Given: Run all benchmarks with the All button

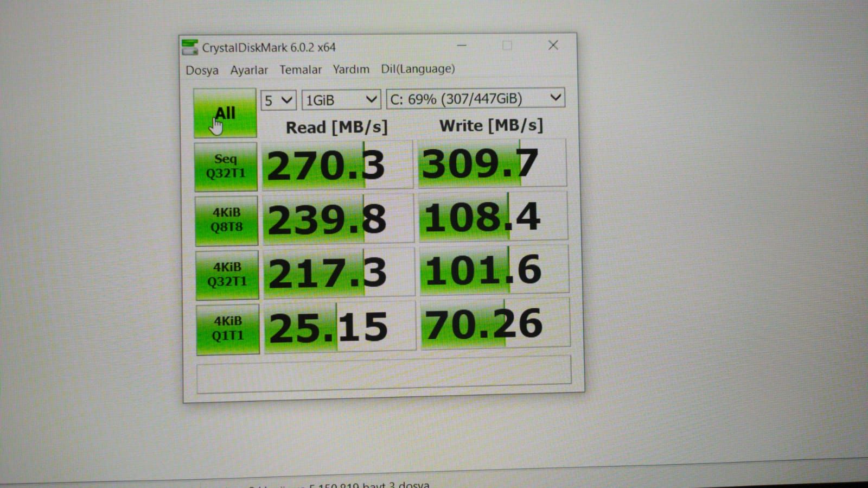Looking at the screenshot, I should (x=225, y=113).
